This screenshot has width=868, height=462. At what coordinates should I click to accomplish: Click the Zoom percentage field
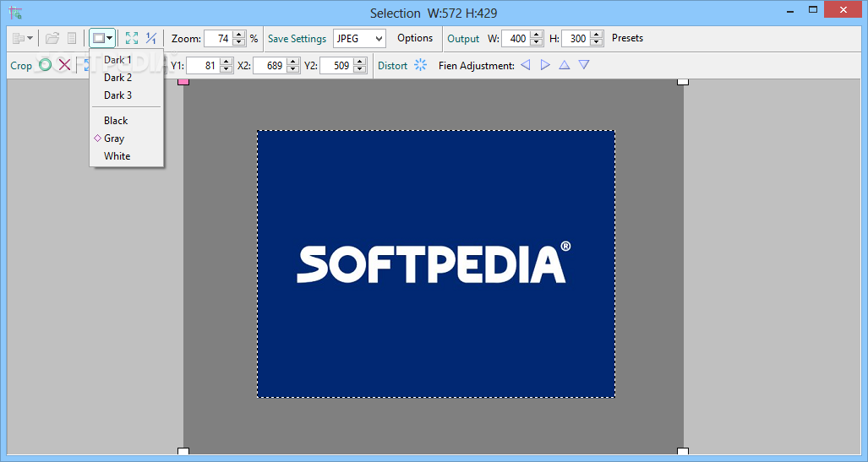pos(218,38)
